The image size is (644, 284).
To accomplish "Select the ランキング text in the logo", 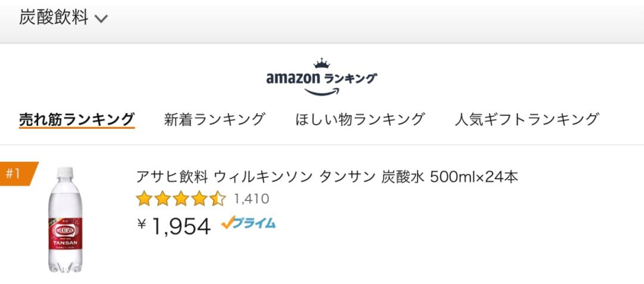I will tap(351, 78).
